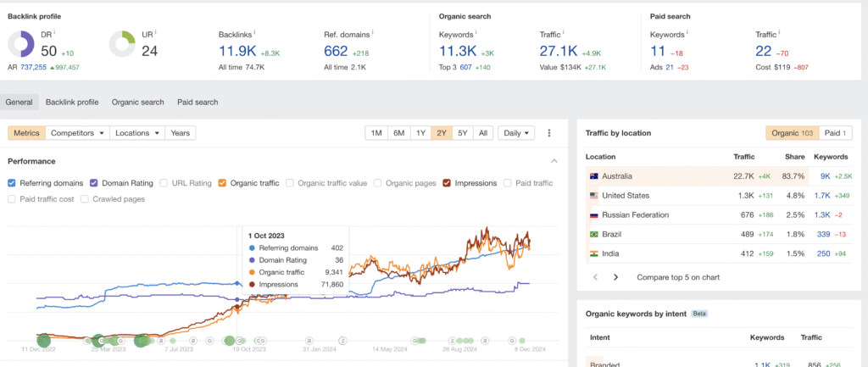The image size is (868, 367).
Task: Click the Ref. domains info icon
Action: tap(372, 33)
